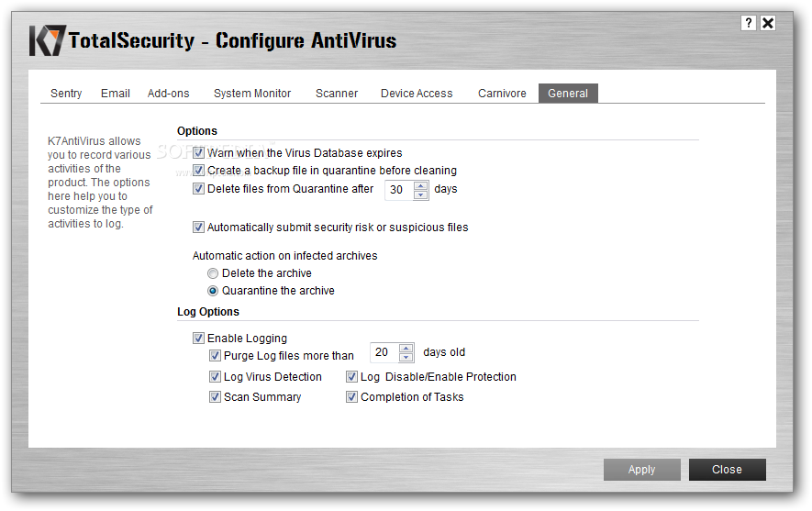This screenshot has width=812, height=511.
Task: Go to the Carnivore tab
Action: coord(502,94)
